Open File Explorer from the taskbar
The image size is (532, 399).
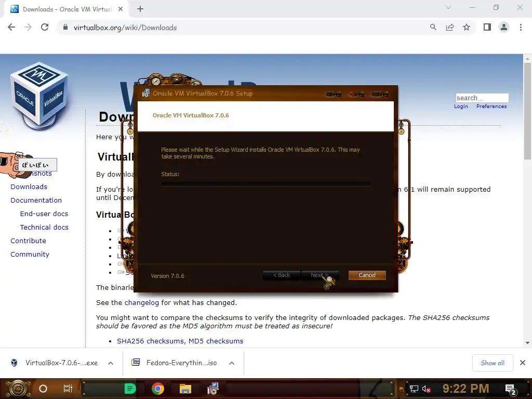point(185,389)
